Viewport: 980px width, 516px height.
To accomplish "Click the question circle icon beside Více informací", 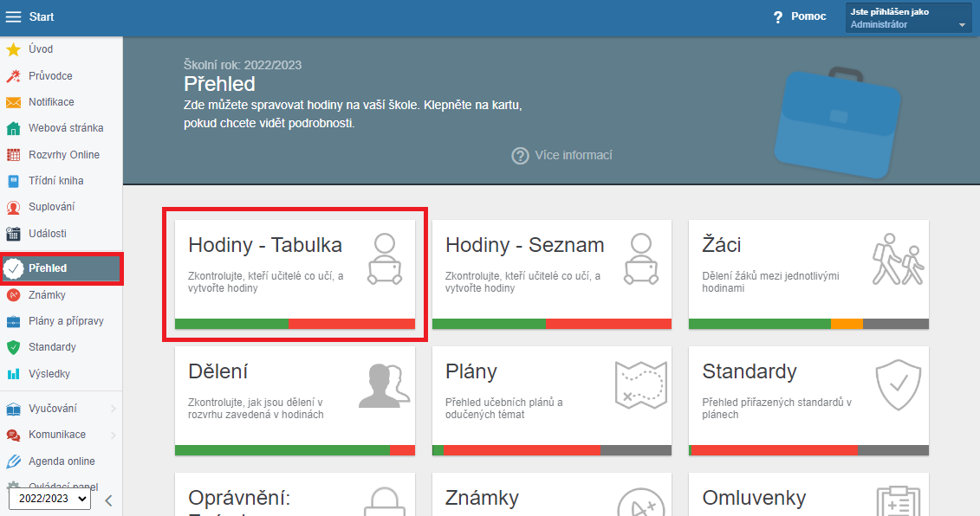I will coord(520,156).
